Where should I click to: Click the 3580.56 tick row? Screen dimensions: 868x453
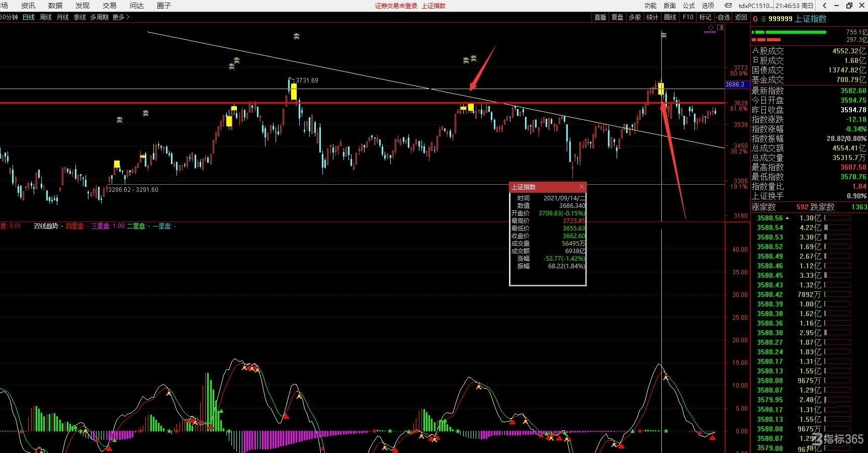pyautogui.click(x=809, y=218)
